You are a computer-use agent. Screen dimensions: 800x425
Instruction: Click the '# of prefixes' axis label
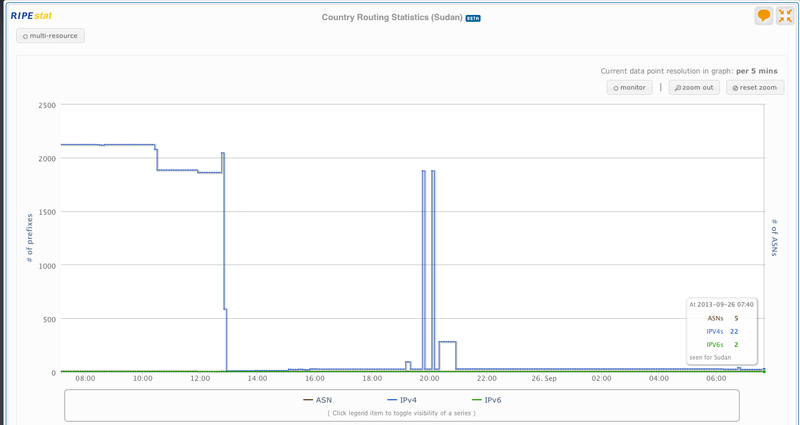[30, 237]
